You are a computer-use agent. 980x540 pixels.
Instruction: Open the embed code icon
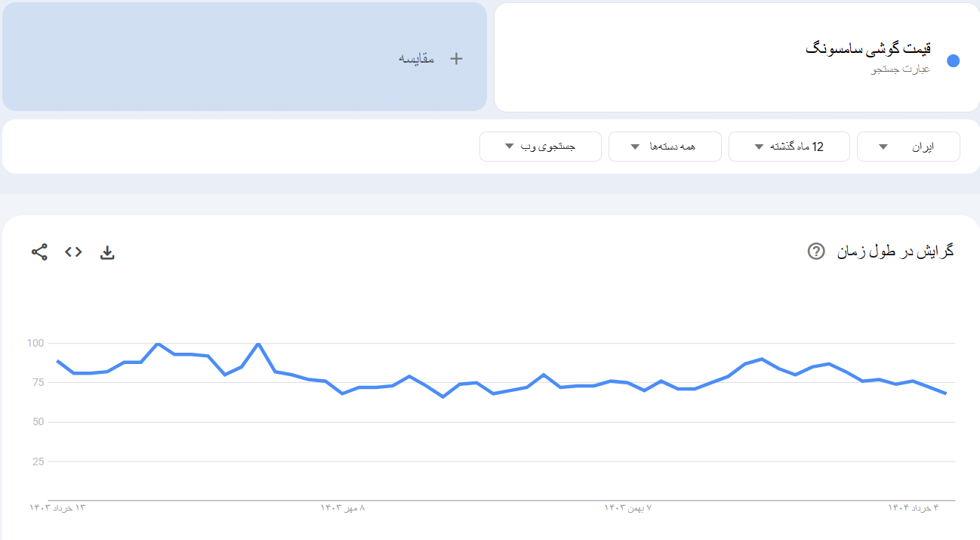73,252
